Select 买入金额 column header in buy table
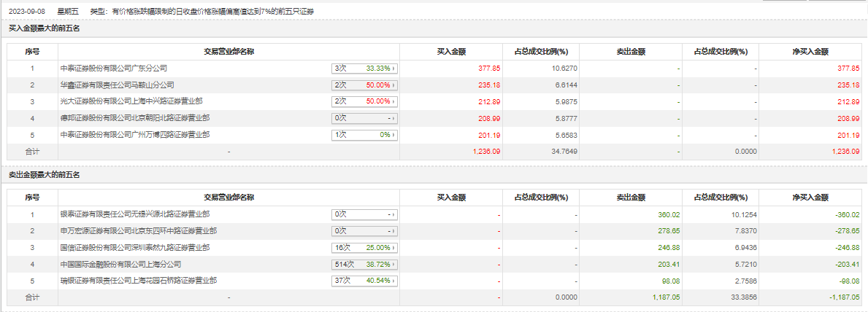 pos(451,52)
